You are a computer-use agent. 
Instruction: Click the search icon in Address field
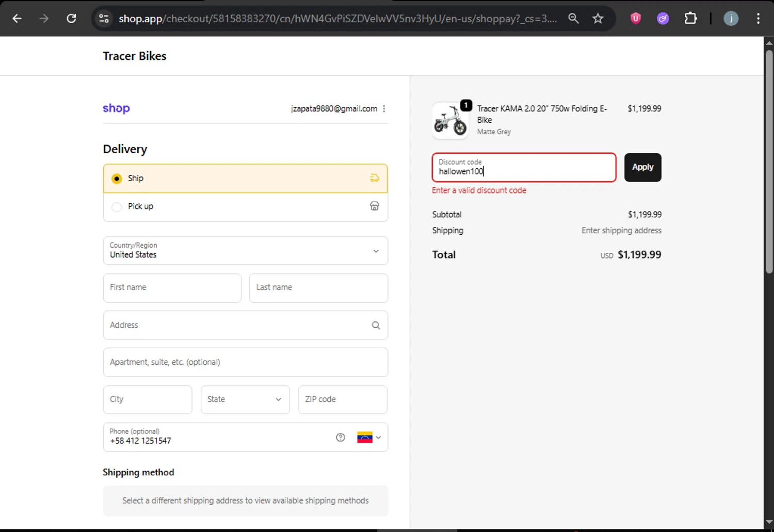376,325
